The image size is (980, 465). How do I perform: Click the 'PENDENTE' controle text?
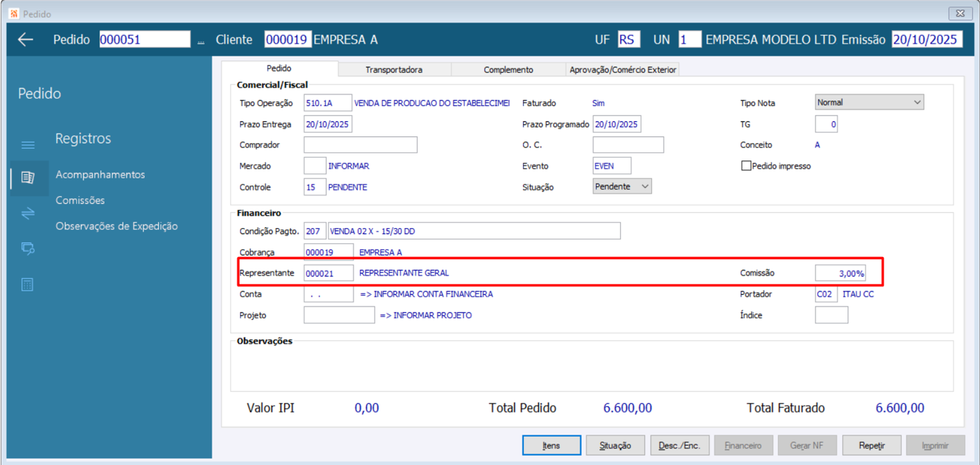coord(347,187)
